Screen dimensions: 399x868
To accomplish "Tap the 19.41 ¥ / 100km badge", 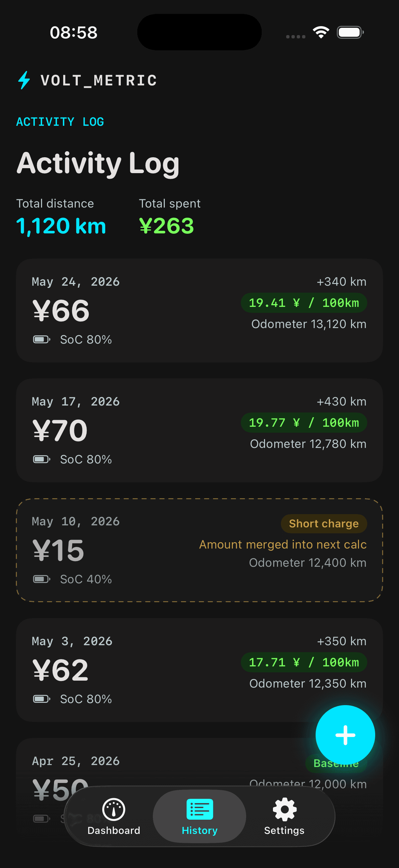I will point(304,303).
